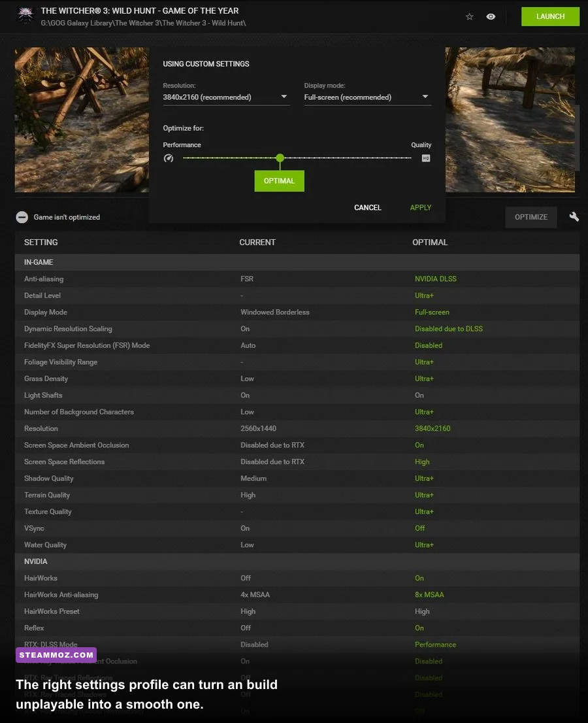Click the '2560x1440' current resolution value
This screenshot has height=723, width=588.
pos(259,428)
